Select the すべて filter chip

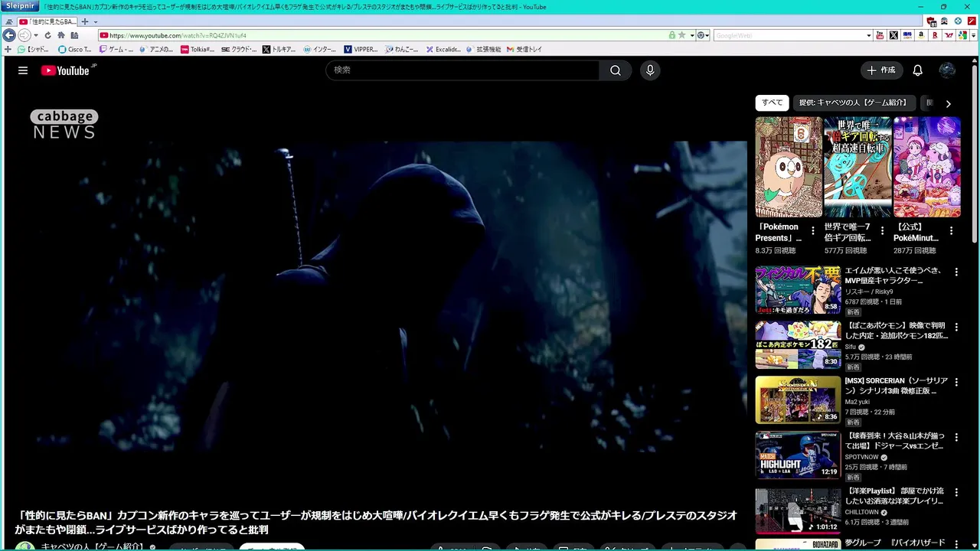tap(772, 103)
